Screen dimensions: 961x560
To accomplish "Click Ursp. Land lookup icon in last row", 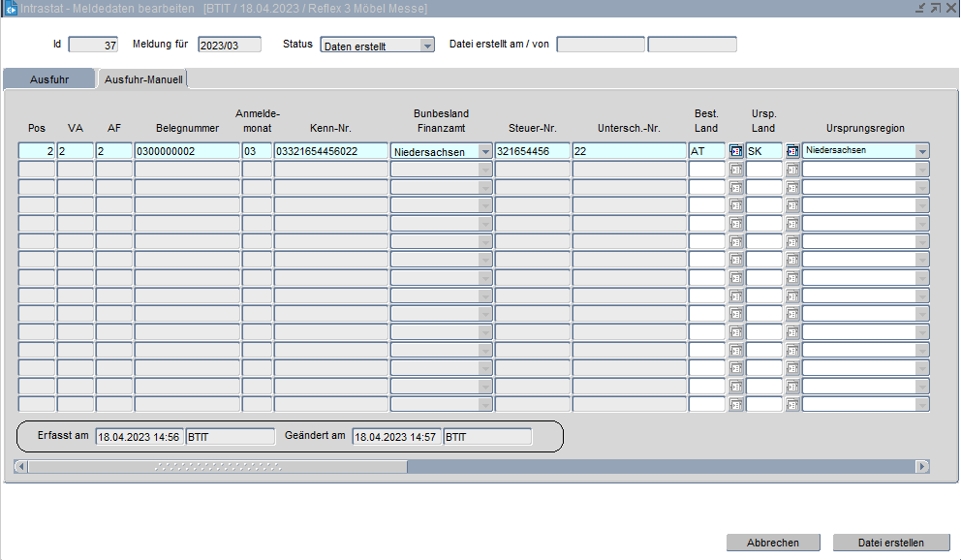I will point(791,404).
